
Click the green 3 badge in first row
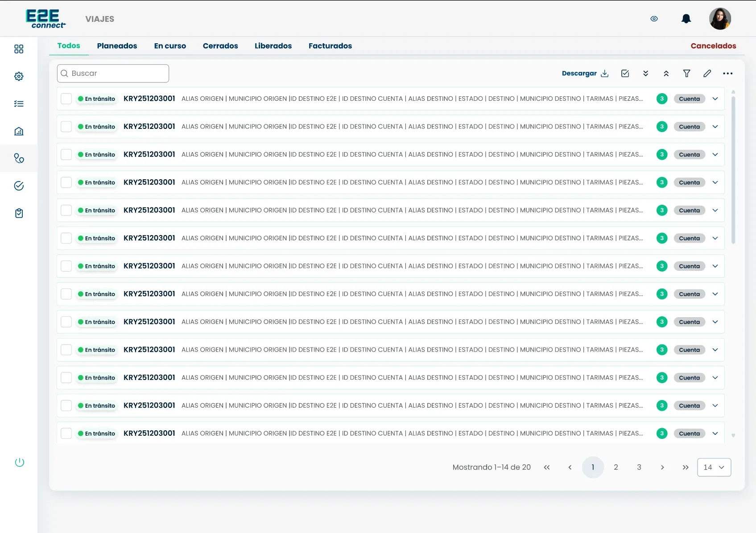[x=662, y=99]
